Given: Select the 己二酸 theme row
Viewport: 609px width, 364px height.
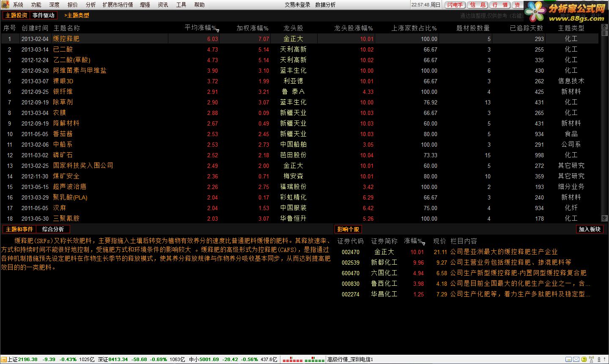Looking at the screenshot, I should coord(300,49).
